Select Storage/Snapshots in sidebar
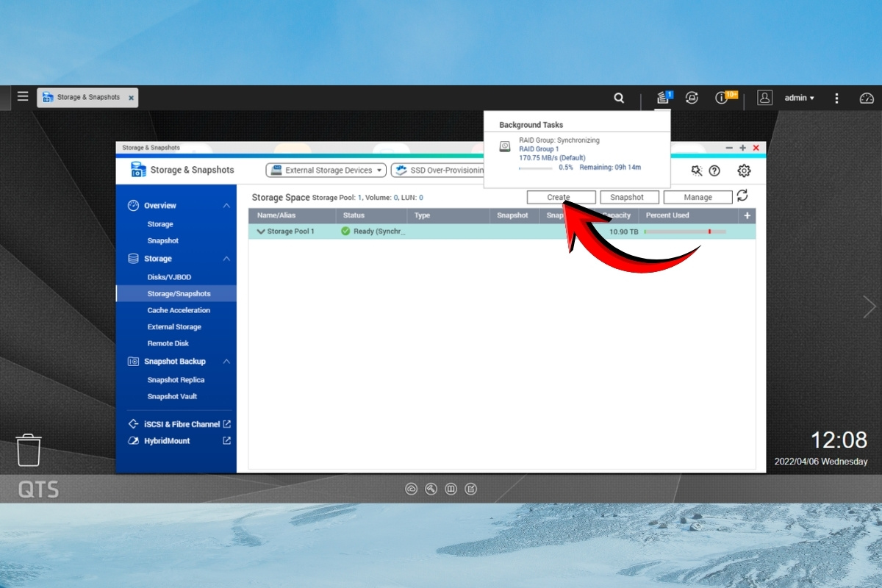Viewport: 882px width, 588px height. [176, 293]
